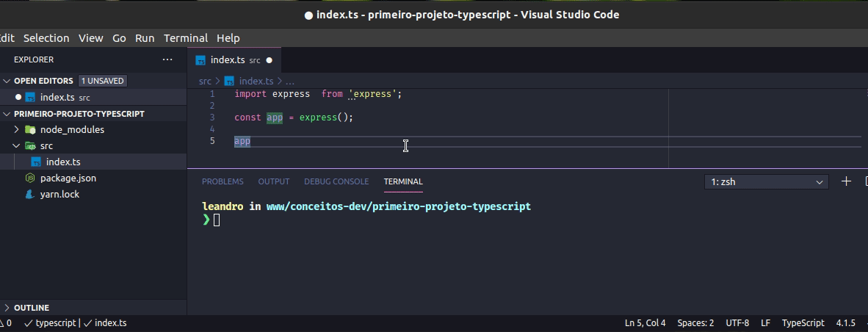
Task: Collapse the src folder chevron
Action: tap(16, 146)
